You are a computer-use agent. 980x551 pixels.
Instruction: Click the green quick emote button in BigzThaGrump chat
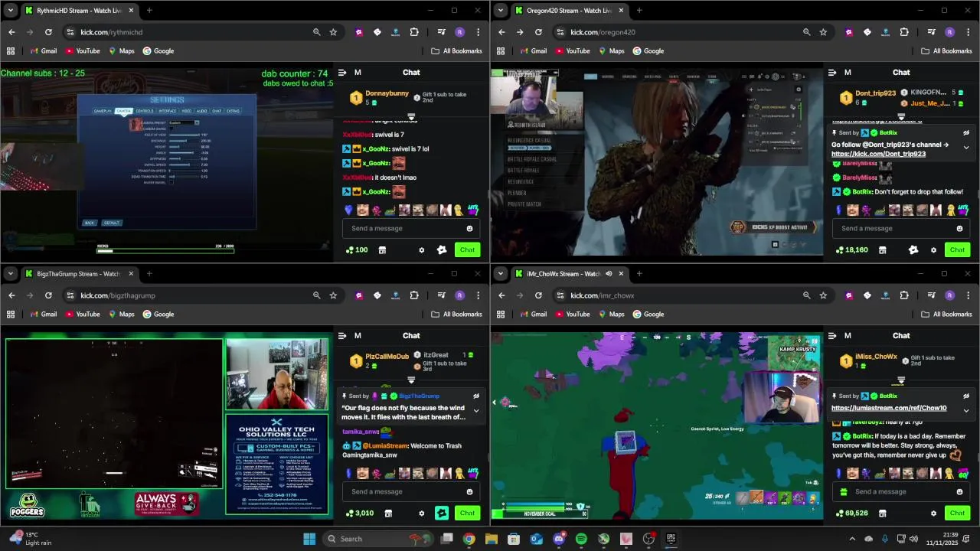pos(442,514)
